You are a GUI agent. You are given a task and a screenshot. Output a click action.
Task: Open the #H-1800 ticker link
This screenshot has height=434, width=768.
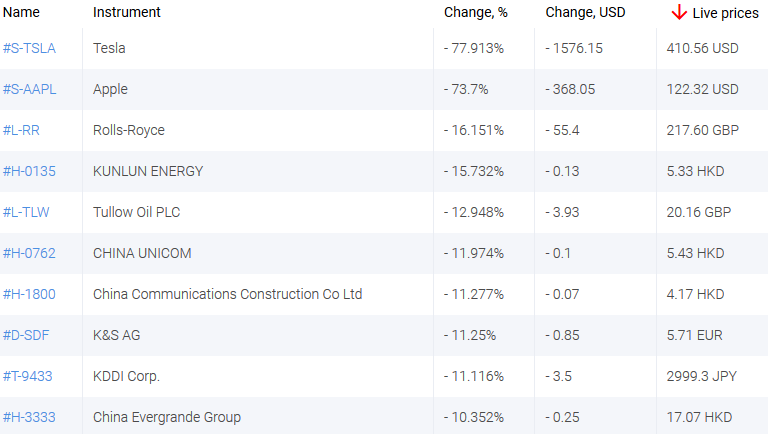coord(29,294)
